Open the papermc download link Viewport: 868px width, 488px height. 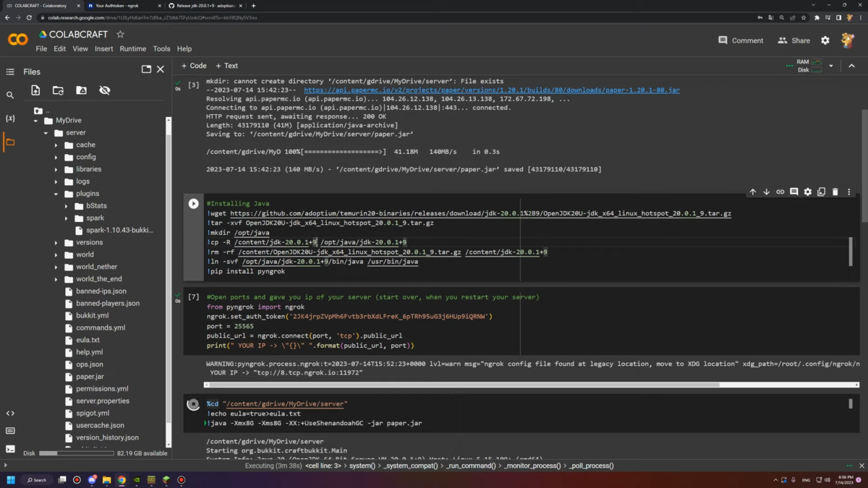tap(492, 90)
